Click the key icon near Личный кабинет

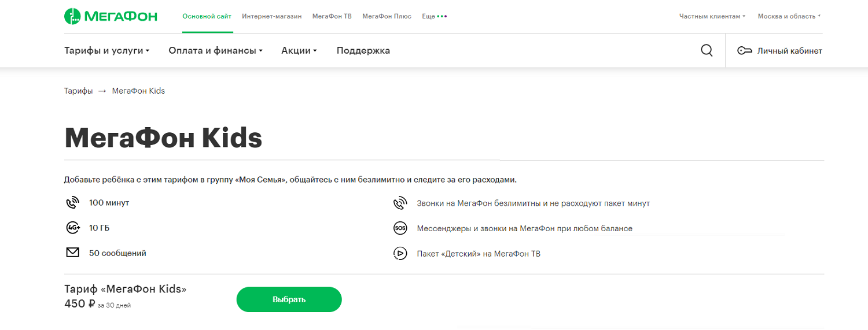tap(745, 51)
